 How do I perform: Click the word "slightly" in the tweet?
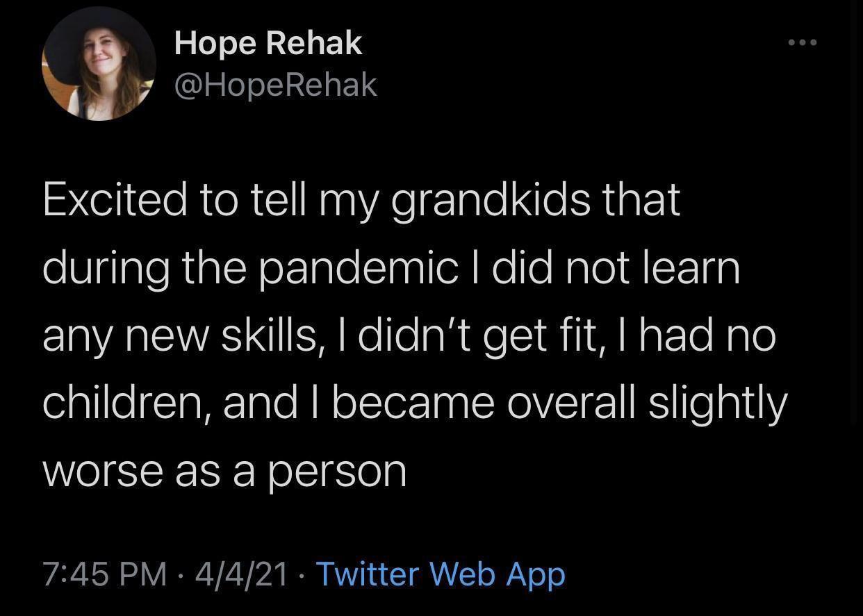click(718, 403)
